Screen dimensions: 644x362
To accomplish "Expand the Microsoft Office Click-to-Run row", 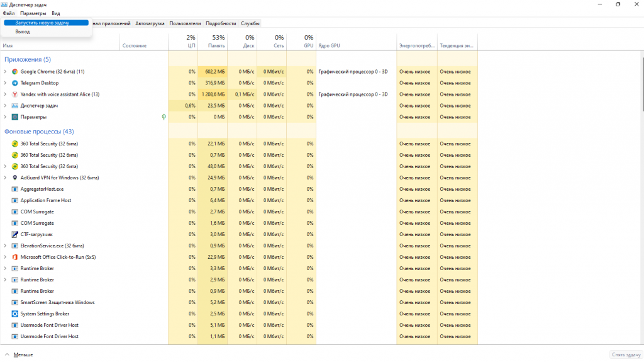I will (6, 257).
